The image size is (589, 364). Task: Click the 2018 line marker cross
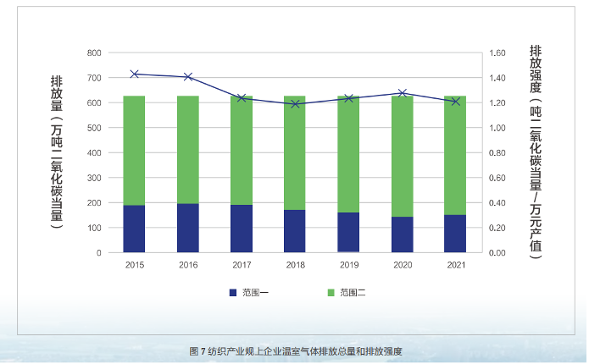click(x=295, y=104)
